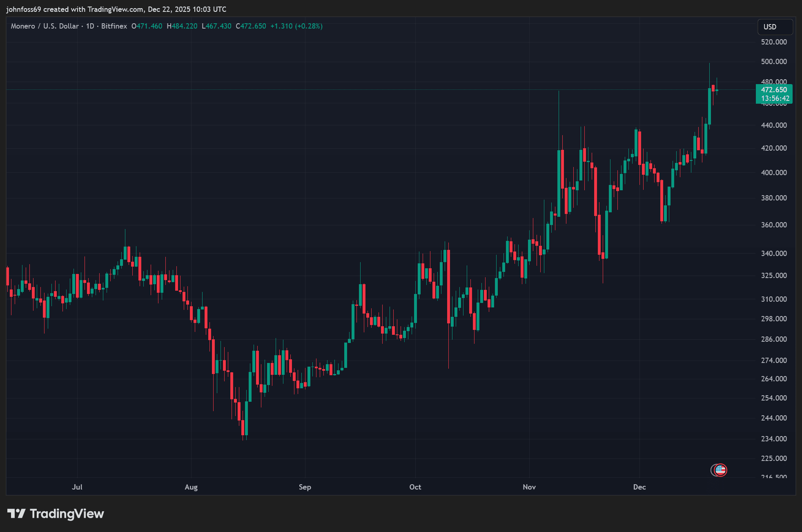Click the open value O471.460 in the legend
Viewport: 802px width, 532px height.
tap(147, 26)
